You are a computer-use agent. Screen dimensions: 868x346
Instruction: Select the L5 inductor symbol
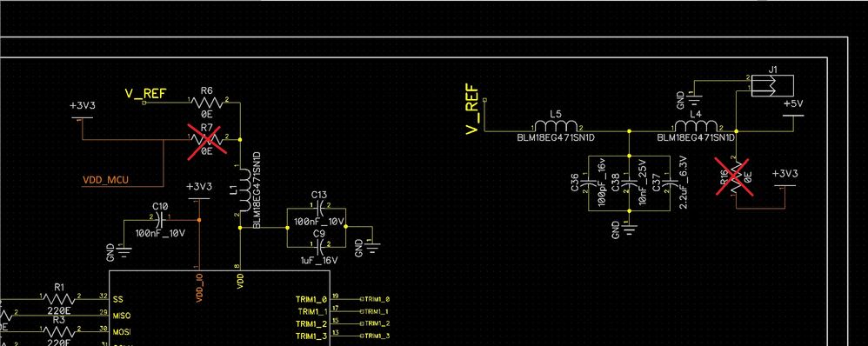pyautogui.click(x=557, y=126)
